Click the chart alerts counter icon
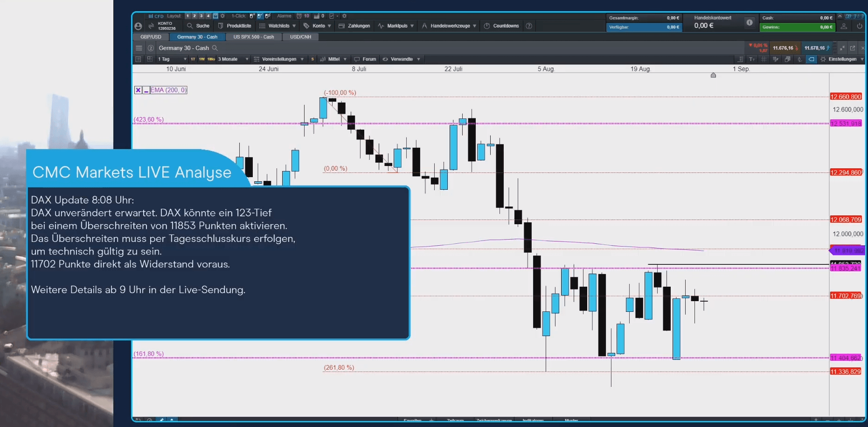 coord(317,16)
